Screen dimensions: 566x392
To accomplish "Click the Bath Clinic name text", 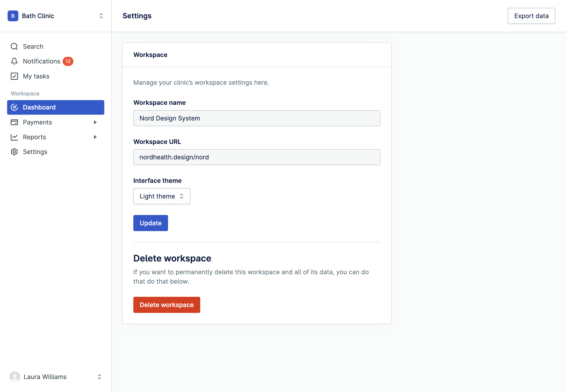I will 38,16.
